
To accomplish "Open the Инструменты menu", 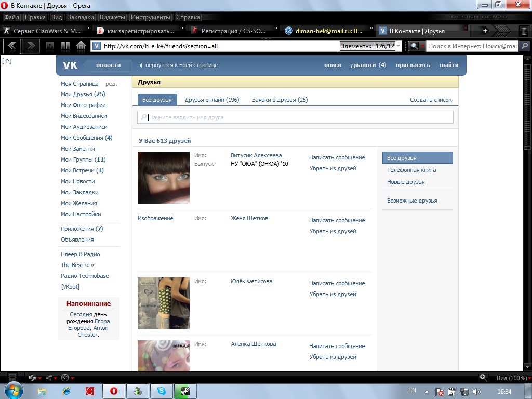I will pyautogui.click(x=151, y=17).
